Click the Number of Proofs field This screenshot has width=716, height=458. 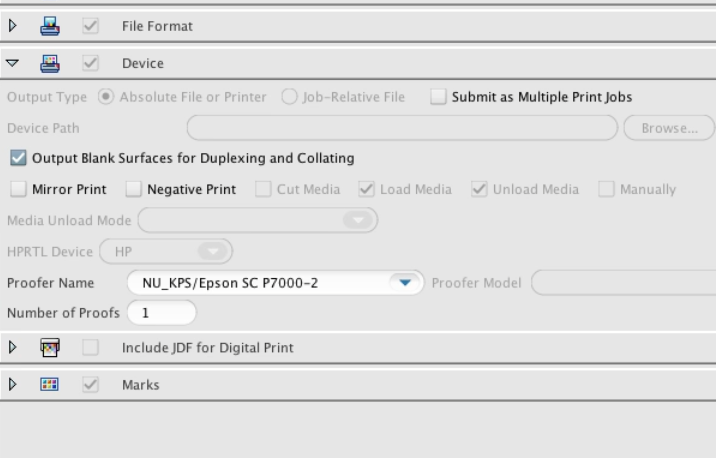point(162,313)
